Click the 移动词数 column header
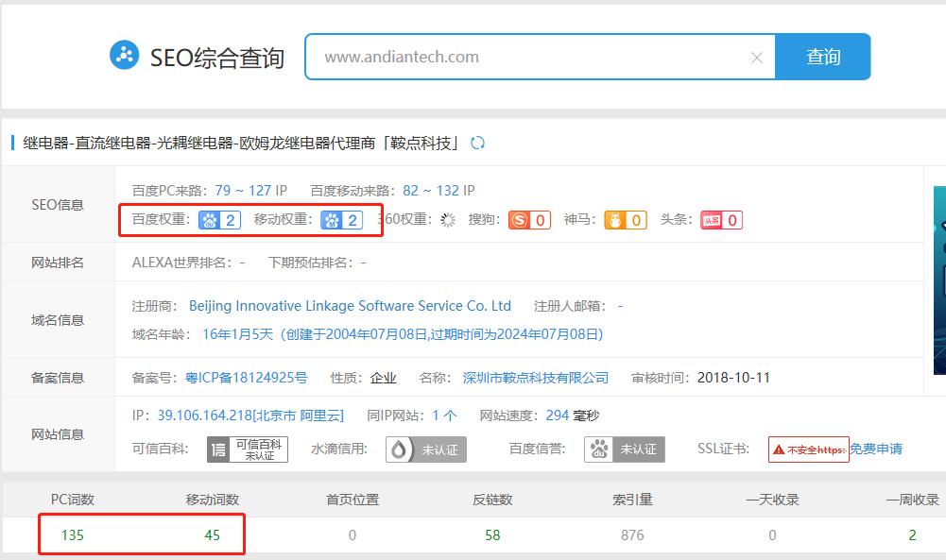Viewport: 946px width, 560px height. click(213, 500)
